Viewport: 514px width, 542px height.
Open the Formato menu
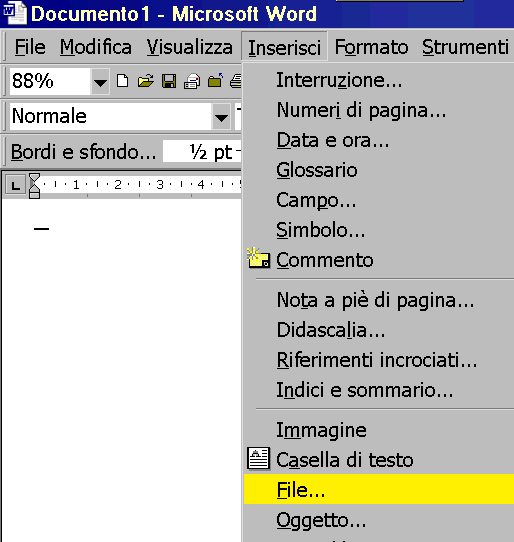tap(371, 47)
